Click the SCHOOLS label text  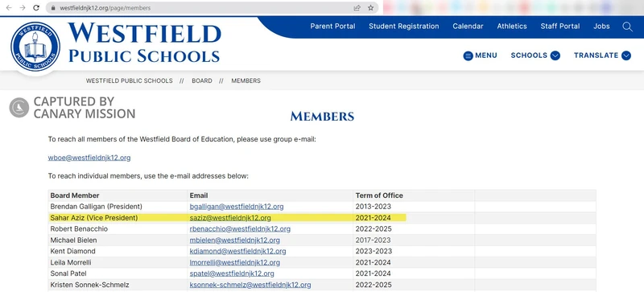pyautogui.click(x=529, y=56)
